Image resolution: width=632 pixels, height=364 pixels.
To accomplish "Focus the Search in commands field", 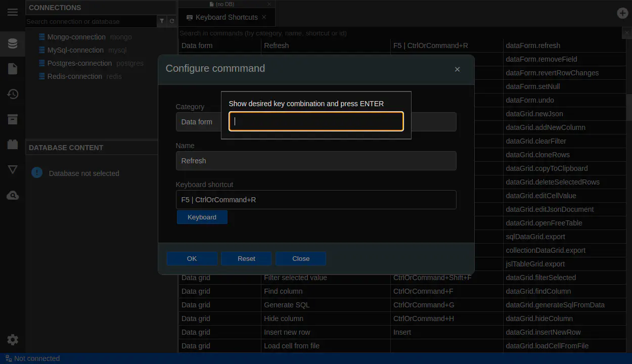I will coord(400,33).
